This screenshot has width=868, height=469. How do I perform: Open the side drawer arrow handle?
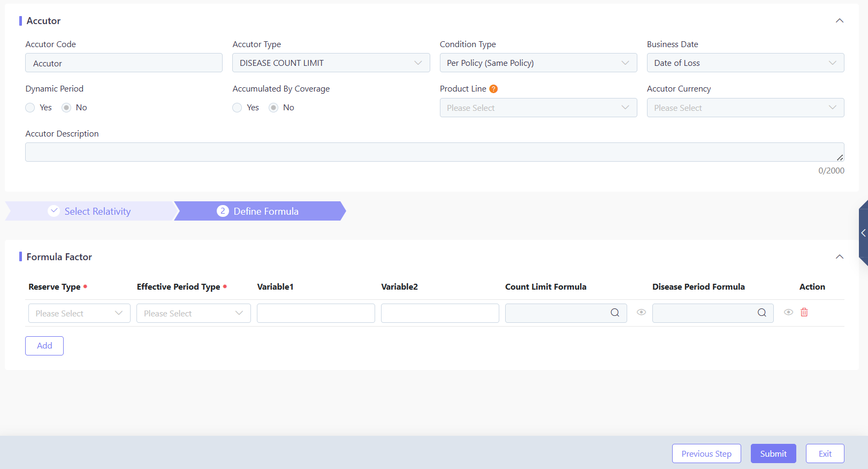click(x=863, y=233)
